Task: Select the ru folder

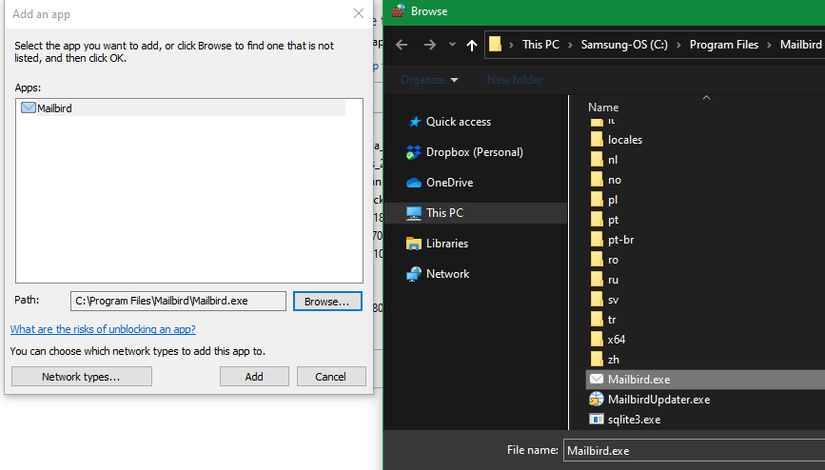Action: pyautogui.click(x=613, y=279)
